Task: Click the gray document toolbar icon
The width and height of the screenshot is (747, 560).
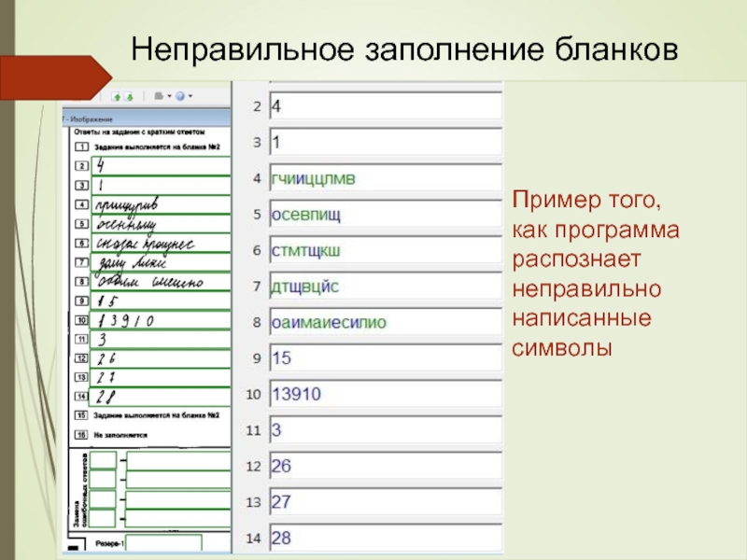Action: (159, 96)
